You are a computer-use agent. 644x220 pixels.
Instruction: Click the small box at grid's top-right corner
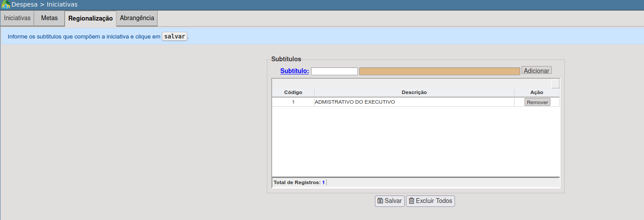(x=555, y=84)
